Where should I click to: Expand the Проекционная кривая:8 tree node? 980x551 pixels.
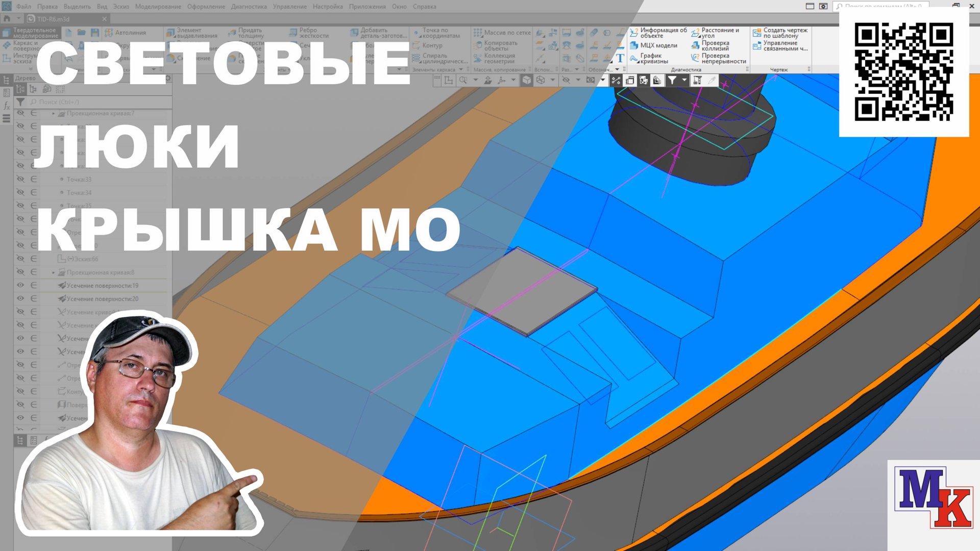pos(54,272)
